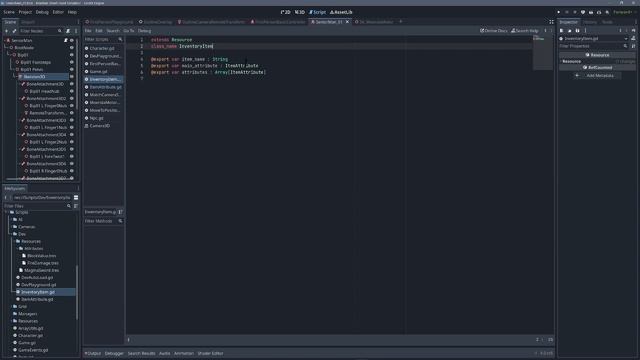Collapse the Resource section in Inspector
640x360 pixels.
[561, 61]
